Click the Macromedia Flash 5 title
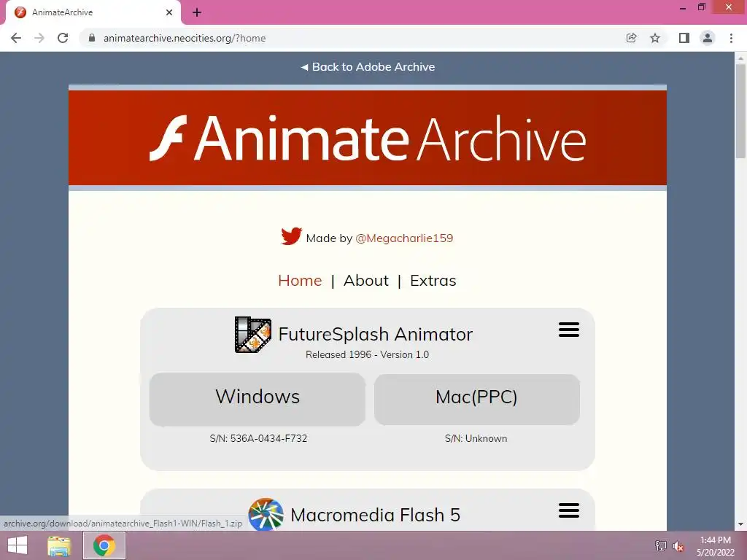Image resolution: width=747 pixels, height=560 pixels. [376, 515]
